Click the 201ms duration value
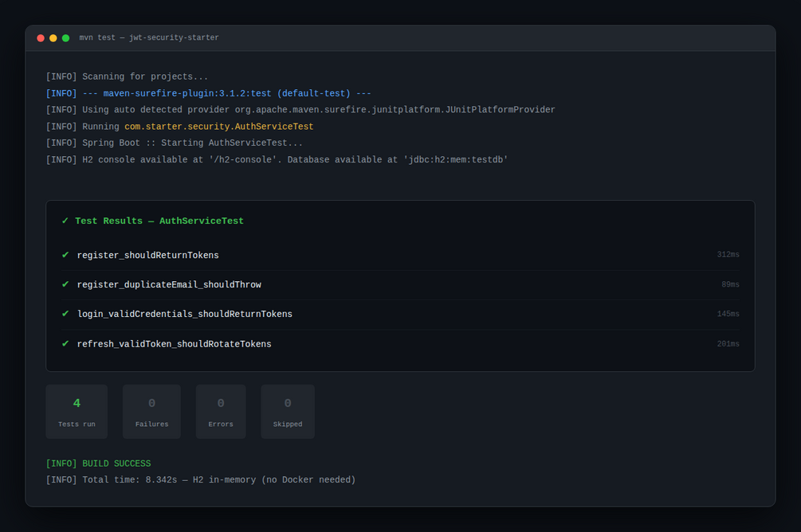This screenshot has height=532, width=801. click(x=728, y=344)
